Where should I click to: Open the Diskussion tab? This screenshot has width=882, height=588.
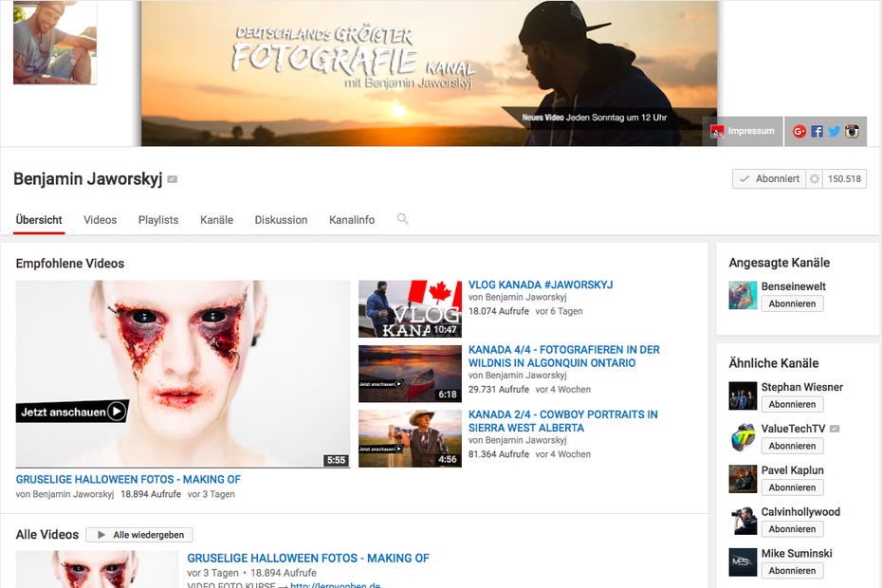(281, 220)
